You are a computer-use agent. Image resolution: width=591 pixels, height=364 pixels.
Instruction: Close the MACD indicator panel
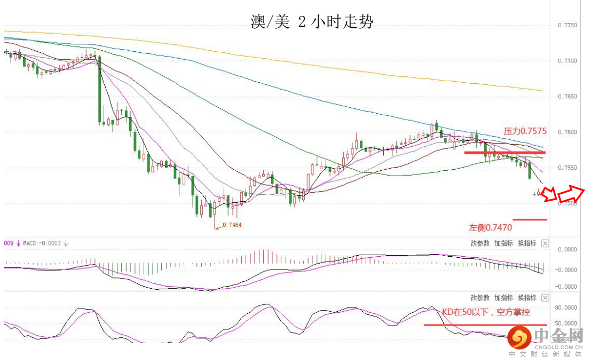coord(545,243)
